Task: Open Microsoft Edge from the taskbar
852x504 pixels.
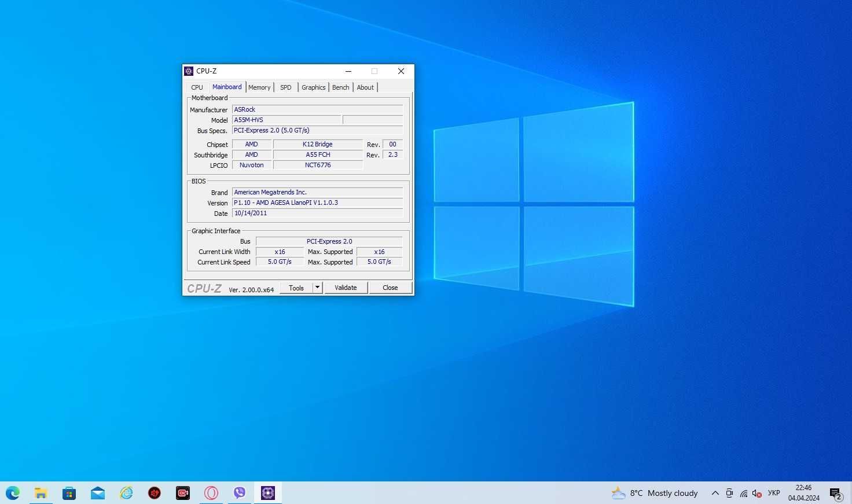Action: tap(13, 493)
